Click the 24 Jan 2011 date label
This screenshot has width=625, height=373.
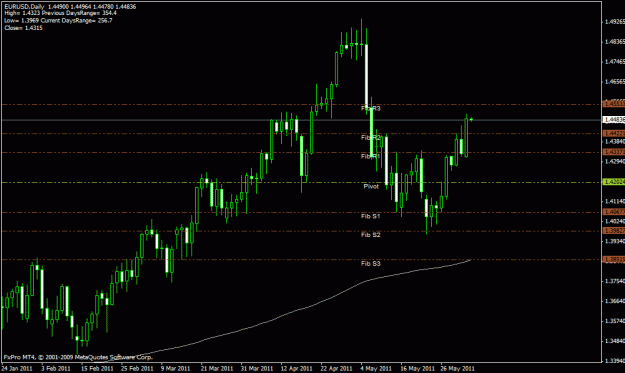pyautogui.click(x=17, y=369)
